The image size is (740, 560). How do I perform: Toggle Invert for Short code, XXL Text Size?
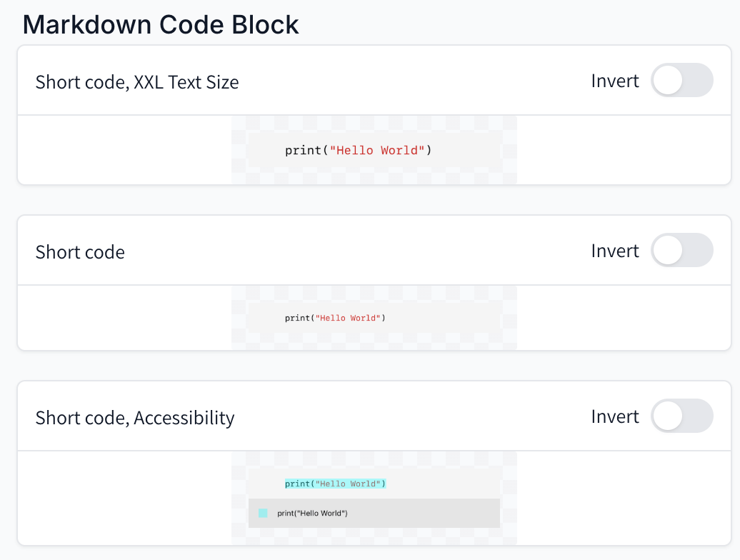coord(681,80)
